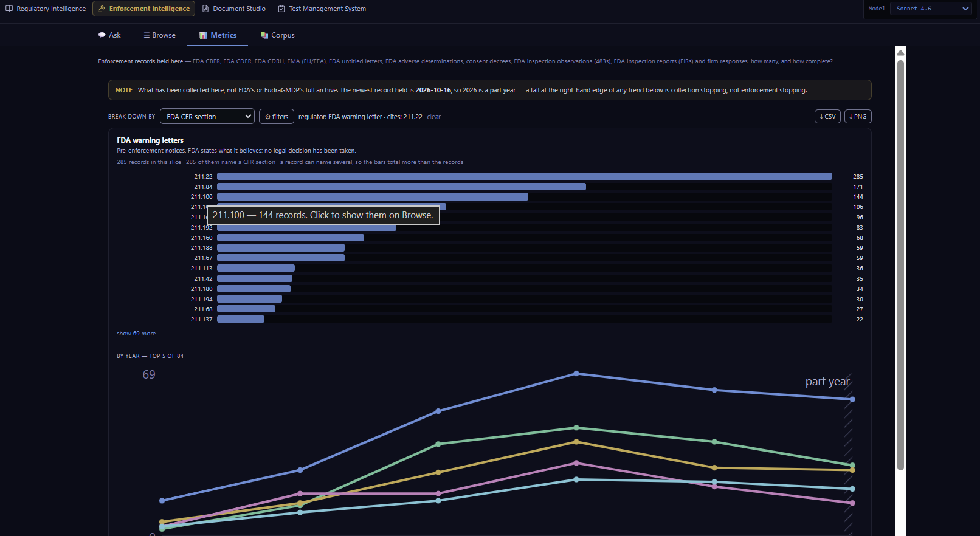Open the filters button
This screenshot has height=536, width=980.
[277, 117]
